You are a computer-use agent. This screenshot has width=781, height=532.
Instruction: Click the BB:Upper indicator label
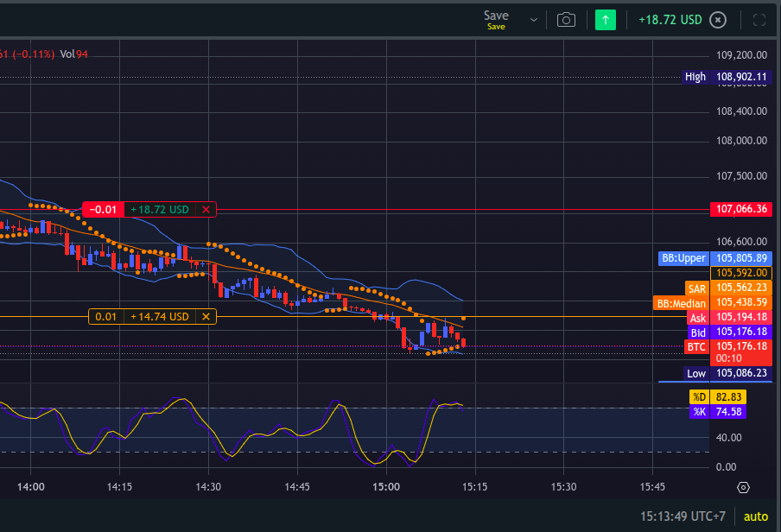[683, 258]
